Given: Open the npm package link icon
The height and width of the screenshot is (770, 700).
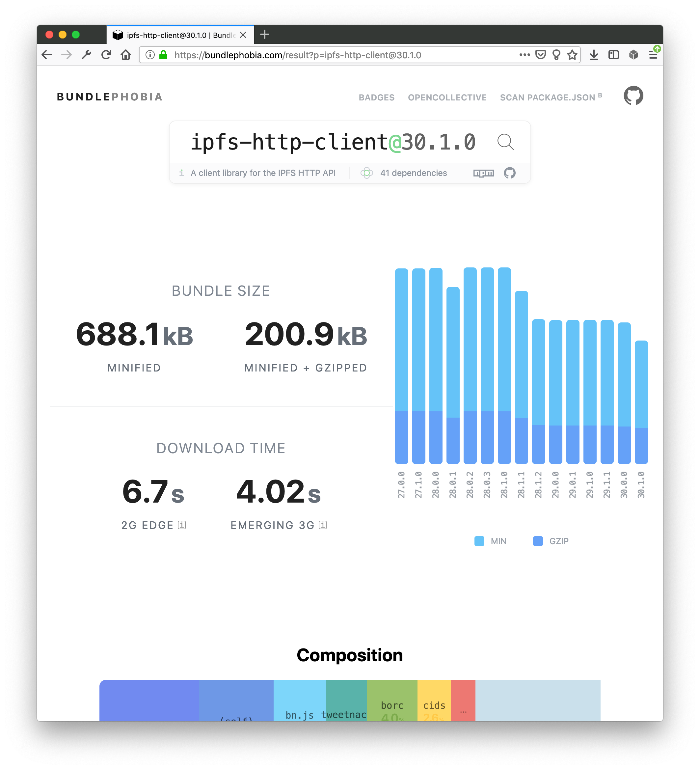Looking at the screenshot, I should coord(483,173).
